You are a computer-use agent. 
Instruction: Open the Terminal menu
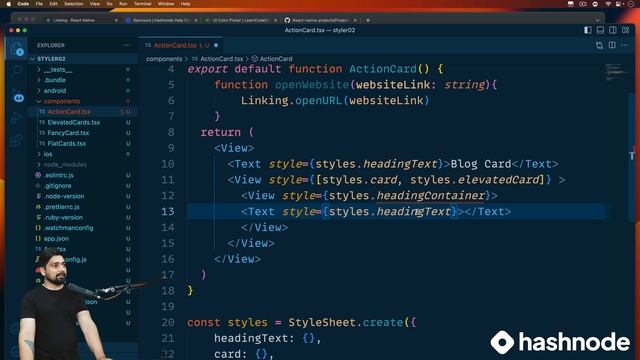[142, 4]
